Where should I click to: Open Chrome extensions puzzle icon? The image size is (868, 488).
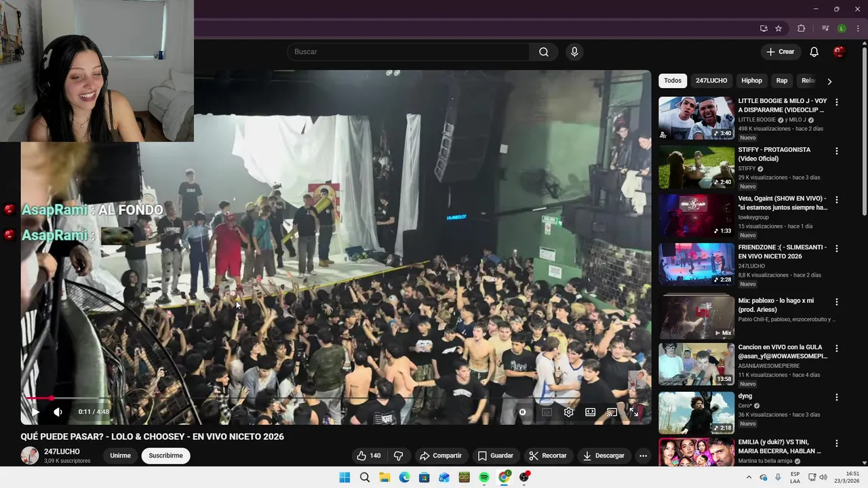(801, 28)
